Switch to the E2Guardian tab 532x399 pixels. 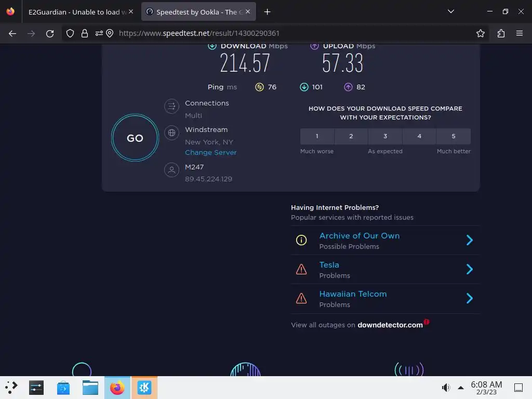pos(79,12)
